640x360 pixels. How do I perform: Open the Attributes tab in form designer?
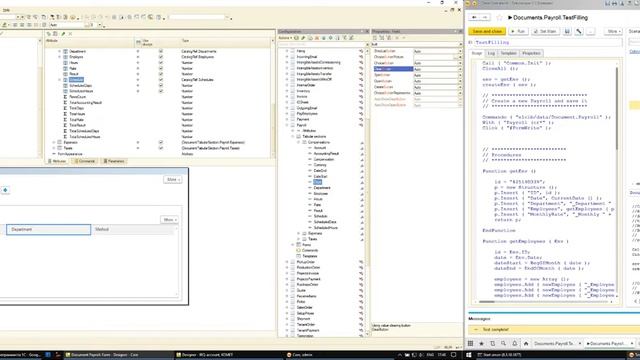point(57,161)
